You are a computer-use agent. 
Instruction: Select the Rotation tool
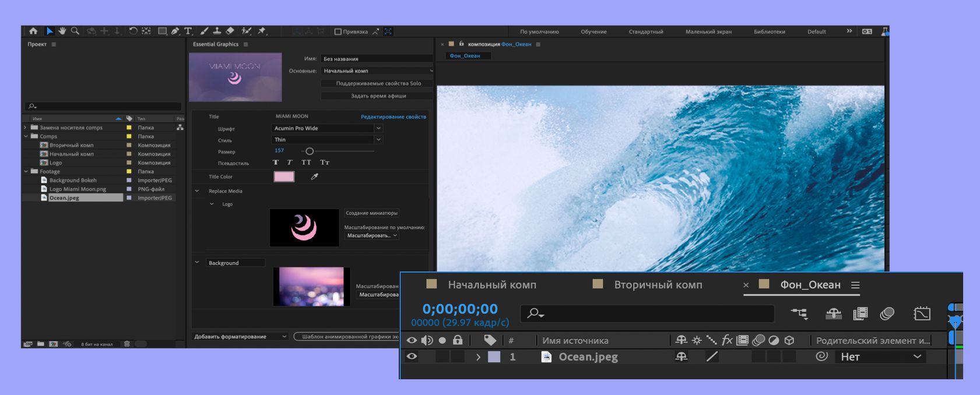pos(133,31)
